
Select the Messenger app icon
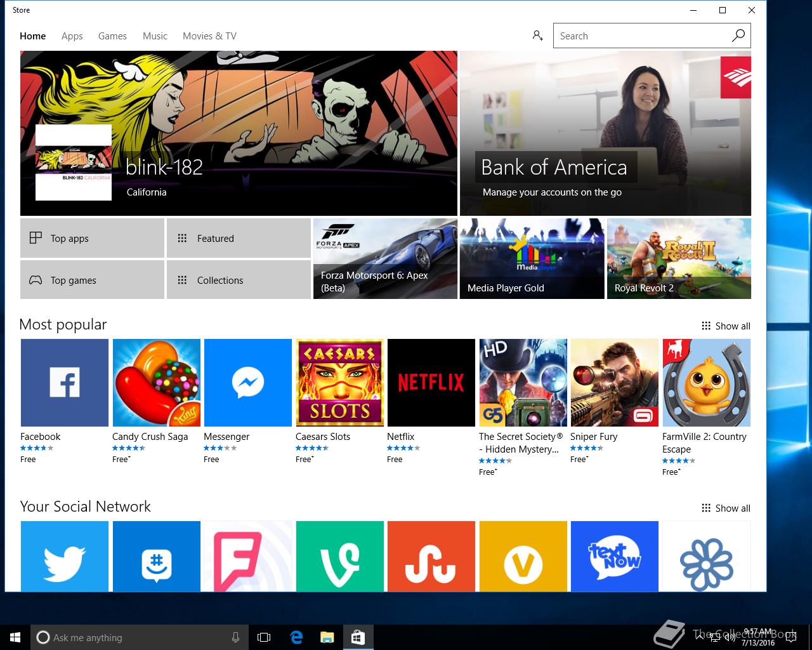click(247, 382)
